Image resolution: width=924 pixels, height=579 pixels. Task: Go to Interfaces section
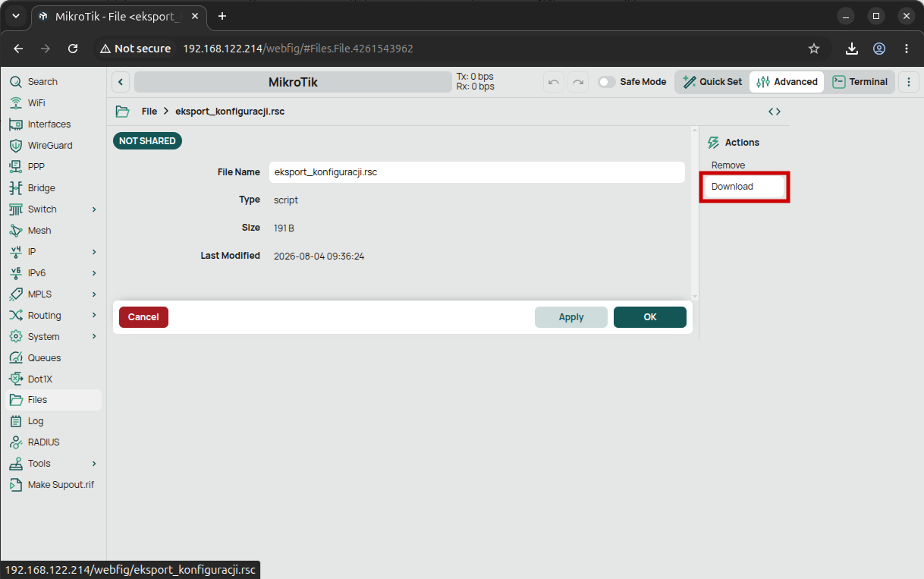click(x=52, y=124)
